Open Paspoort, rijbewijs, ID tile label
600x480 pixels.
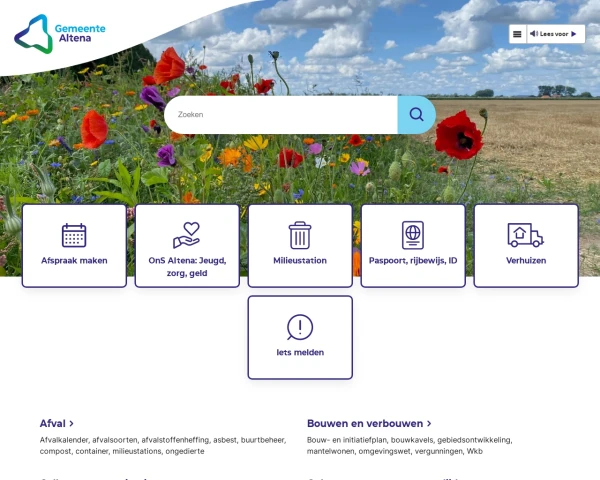point(413,261)
